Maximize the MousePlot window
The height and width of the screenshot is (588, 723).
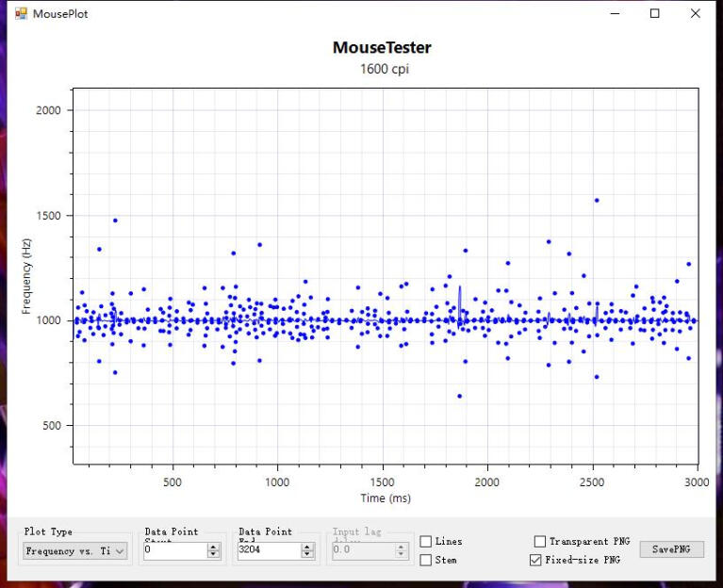point(655,14)
